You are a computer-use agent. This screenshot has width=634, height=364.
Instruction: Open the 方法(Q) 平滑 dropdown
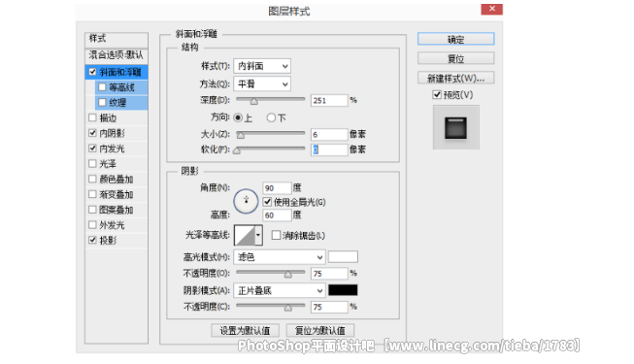[262, 83]
